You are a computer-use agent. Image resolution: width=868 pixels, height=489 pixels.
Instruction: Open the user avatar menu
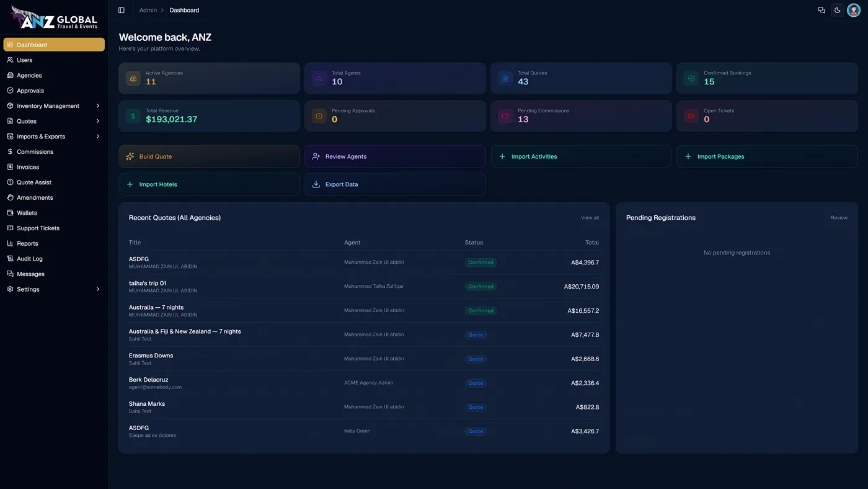point(854,10)
